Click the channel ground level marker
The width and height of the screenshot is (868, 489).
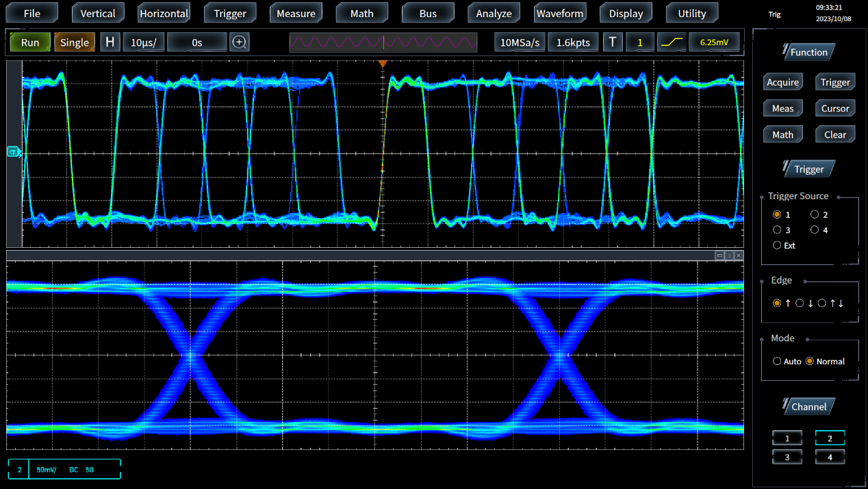(x=12, y=151)
